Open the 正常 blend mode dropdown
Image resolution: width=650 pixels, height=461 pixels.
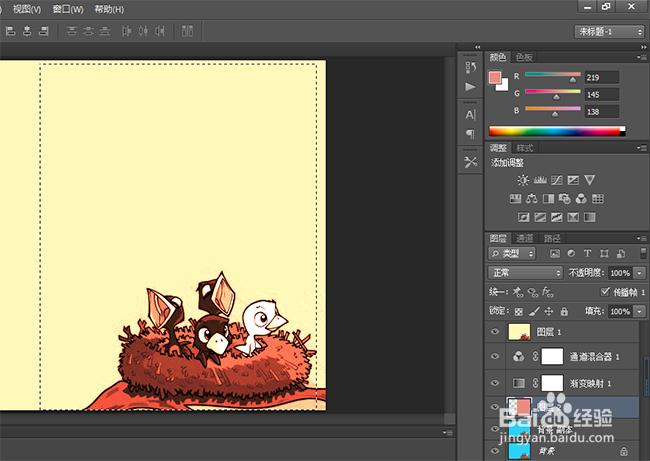point(525,273)
